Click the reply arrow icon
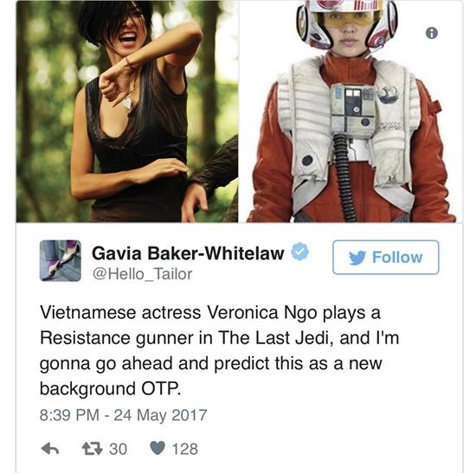This screenshot has width=476, height=473. pos(50,449)
